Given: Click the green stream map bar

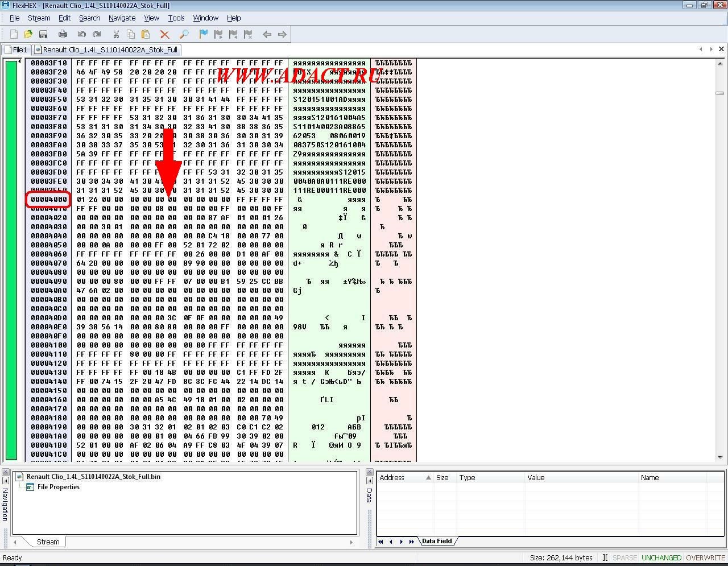Looking at the screenshot, I should (x=11, y=260).
